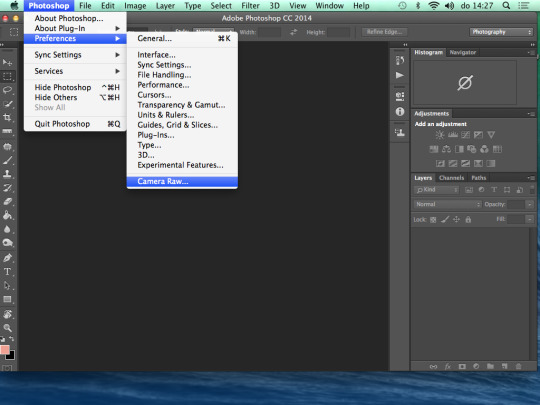Choose Camera Raw... preferences
This screenshot has height=405, width=540.
(x=182, y=181)
